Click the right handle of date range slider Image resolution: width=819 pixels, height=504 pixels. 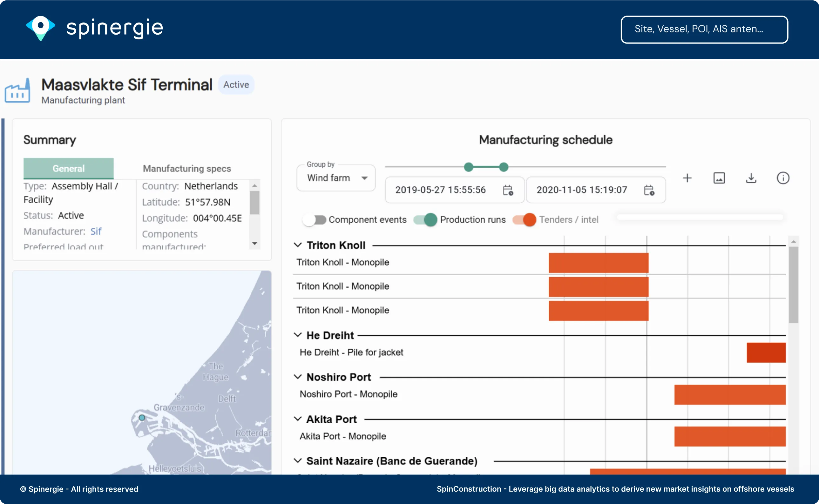coord(504,167)
